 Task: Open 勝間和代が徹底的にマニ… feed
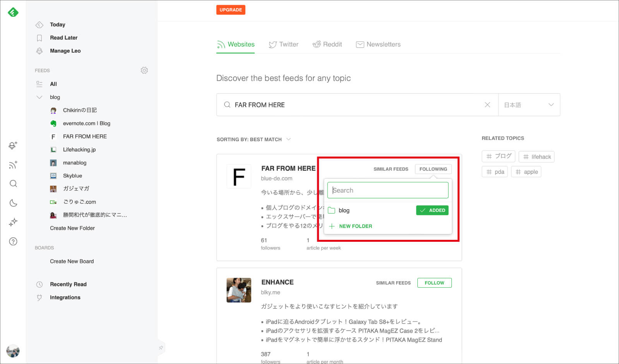pyautogui.click(x=95, y=215)
